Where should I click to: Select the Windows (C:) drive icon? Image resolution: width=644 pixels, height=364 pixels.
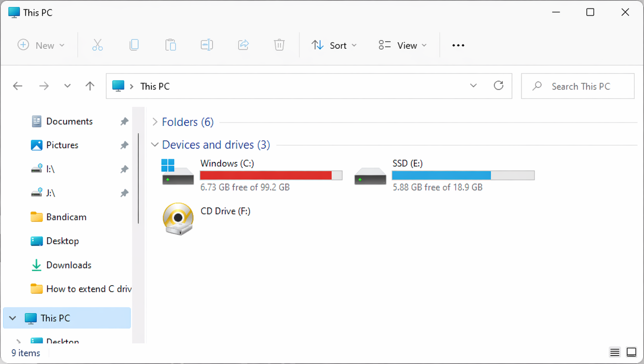[x=178, y=172]
